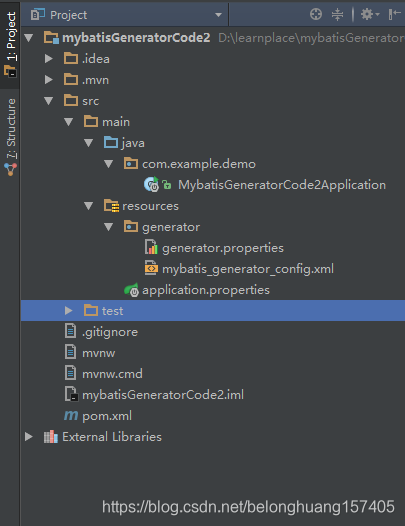Image resolution: width=405 pixels, height=526 pixels.
Task: Collapse the com.example.demo package arrow
Action: [109, 164]
